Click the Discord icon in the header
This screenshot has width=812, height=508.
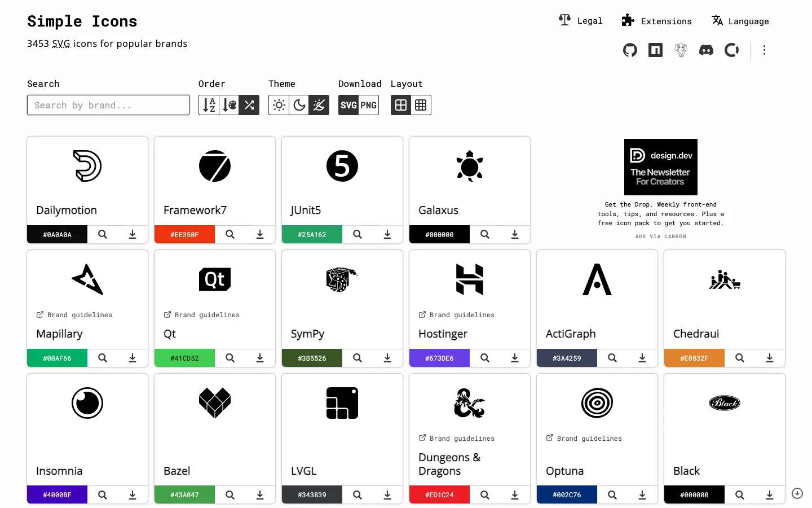pyautogui.click(x=706, y=50)
